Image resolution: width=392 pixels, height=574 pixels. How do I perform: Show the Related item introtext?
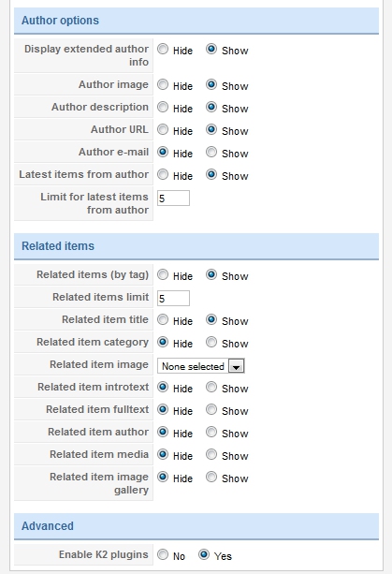point(211,387)
